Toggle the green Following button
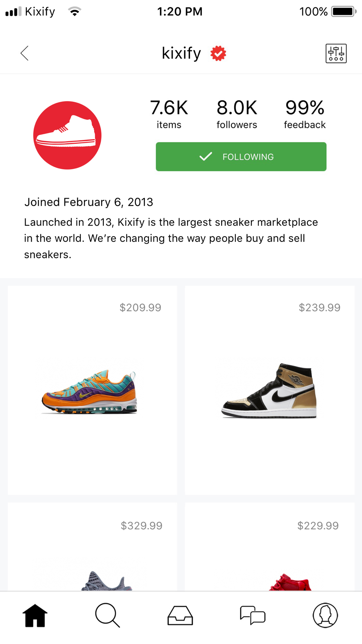This screenshot has width=362, height=644. pos(241,156)
